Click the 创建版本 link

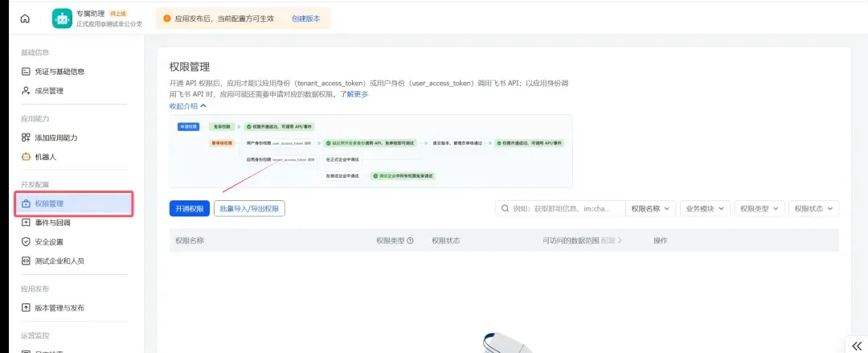click(x=306, y=18)
